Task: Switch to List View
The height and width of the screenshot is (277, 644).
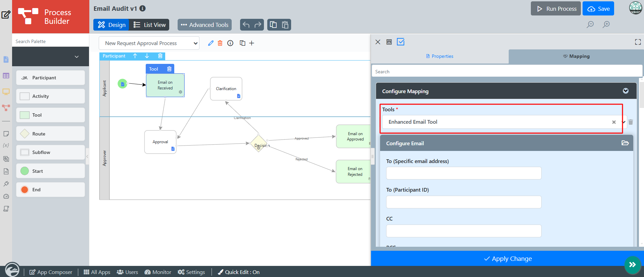Action: pyautogui.click(x=149, y=25)
